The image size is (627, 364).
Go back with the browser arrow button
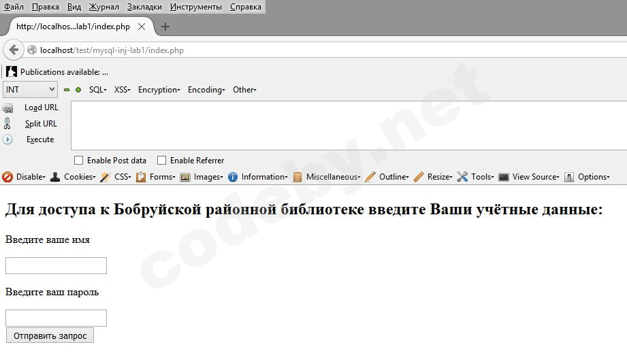click(14, 50)
